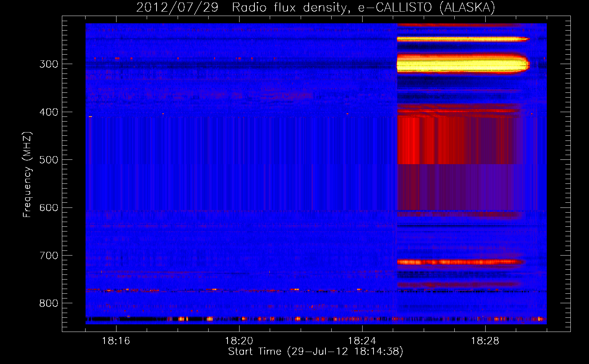
Task: Click the 700 frequency tick label
Action: 49,256
